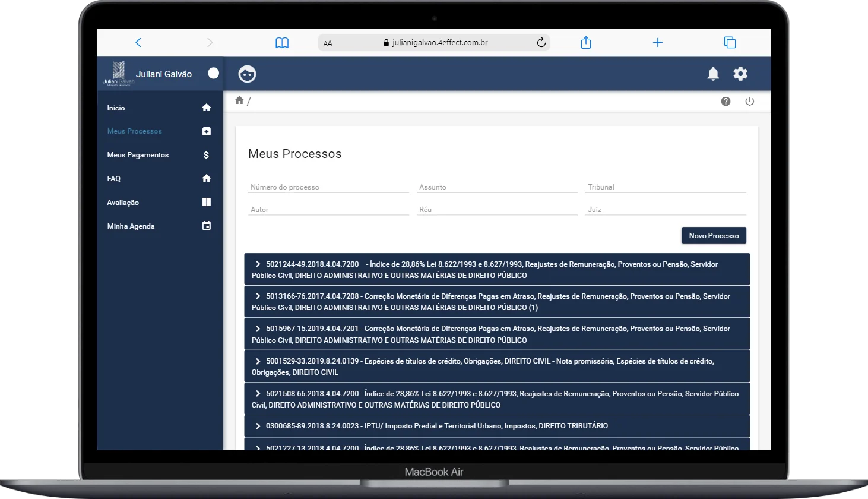Open the Safari bookmarks book icon
Viewport: 868px width, 499px height.
click(282, 43)
